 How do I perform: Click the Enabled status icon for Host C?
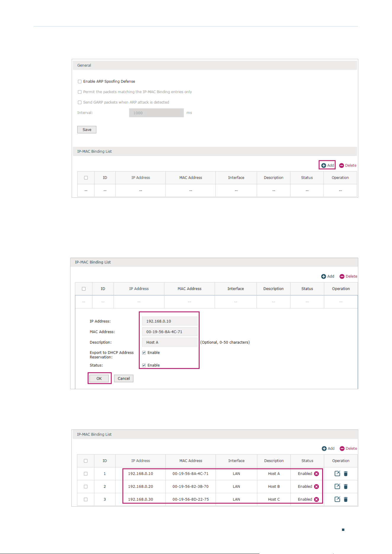click(317, 500)
